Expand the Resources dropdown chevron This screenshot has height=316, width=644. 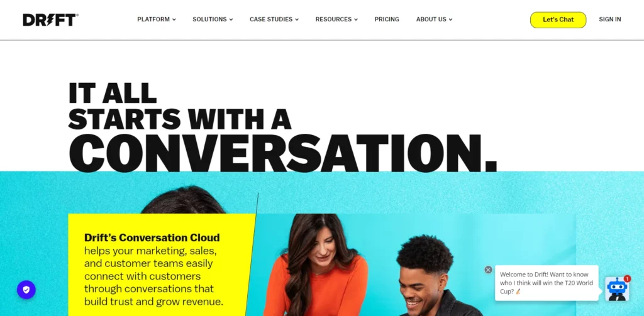tap(356, 19)
